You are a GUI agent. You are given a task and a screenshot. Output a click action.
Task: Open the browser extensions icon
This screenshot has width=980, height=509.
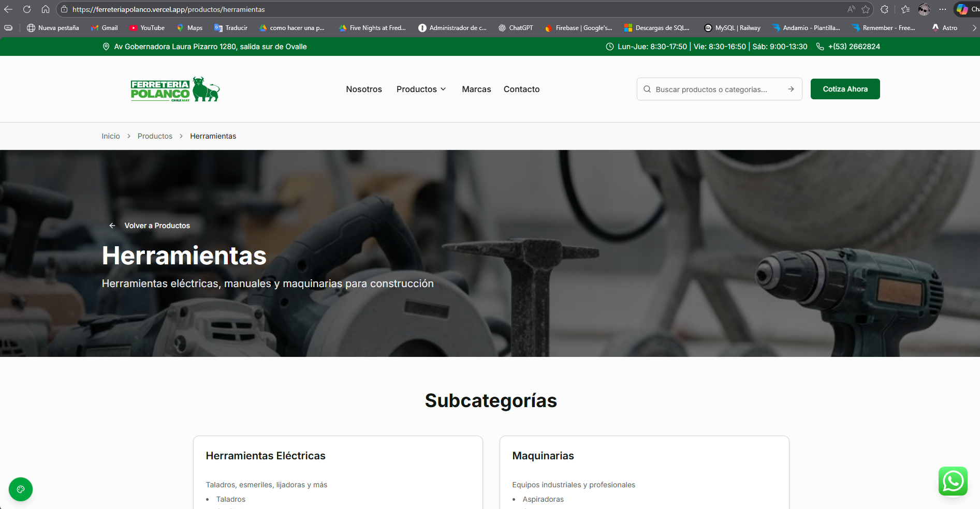coord(884,9)
